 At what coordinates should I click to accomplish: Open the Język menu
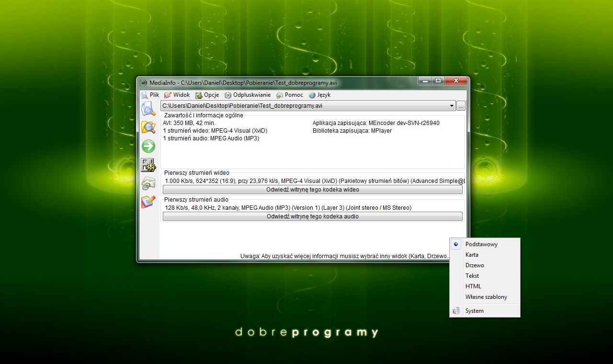(319, 95)
